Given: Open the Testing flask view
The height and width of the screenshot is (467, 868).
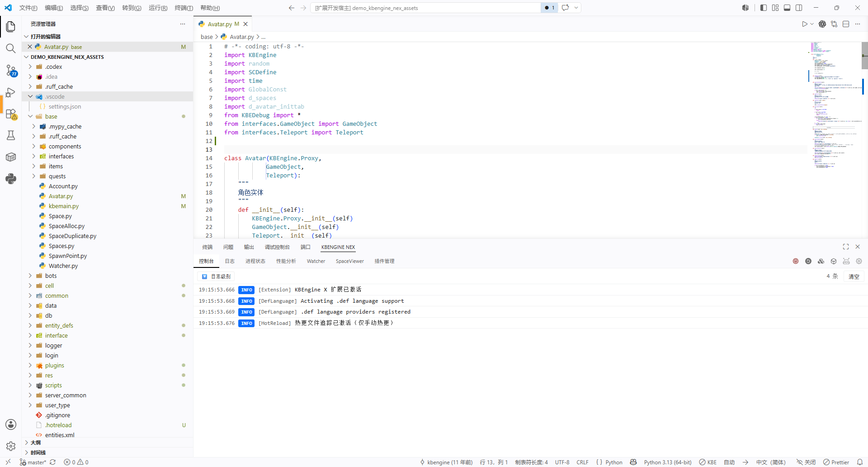Looking at the screenshot, I should tap(11, 135).
